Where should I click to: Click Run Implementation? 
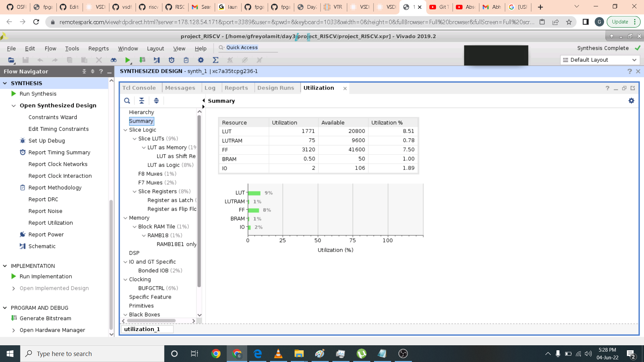[46, 277]
